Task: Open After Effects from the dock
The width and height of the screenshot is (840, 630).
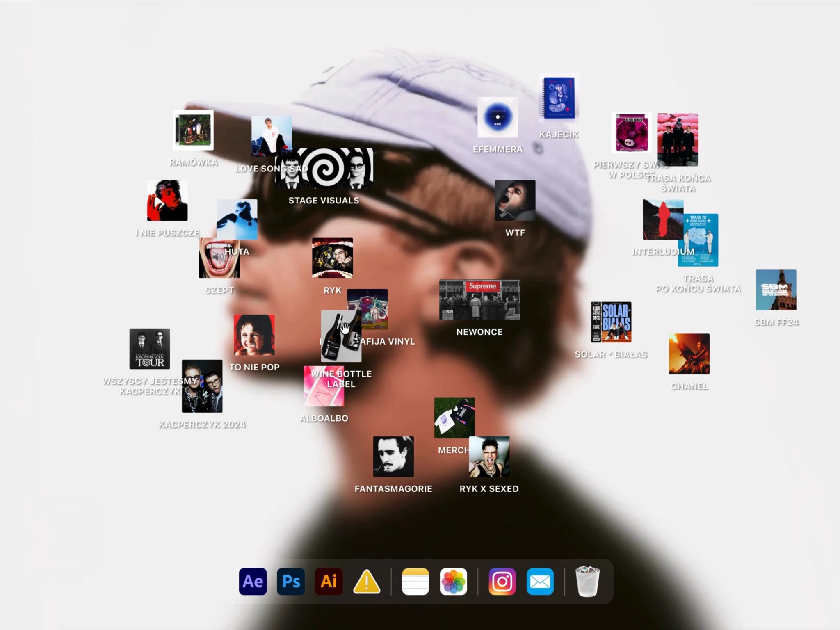Action: coord(253,581)
